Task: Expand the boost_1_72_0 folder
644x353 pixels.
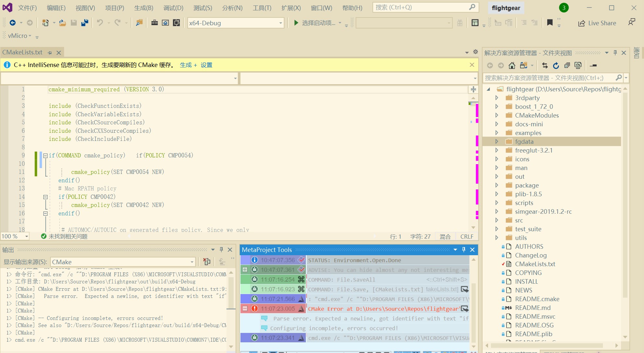Action: 497,107
